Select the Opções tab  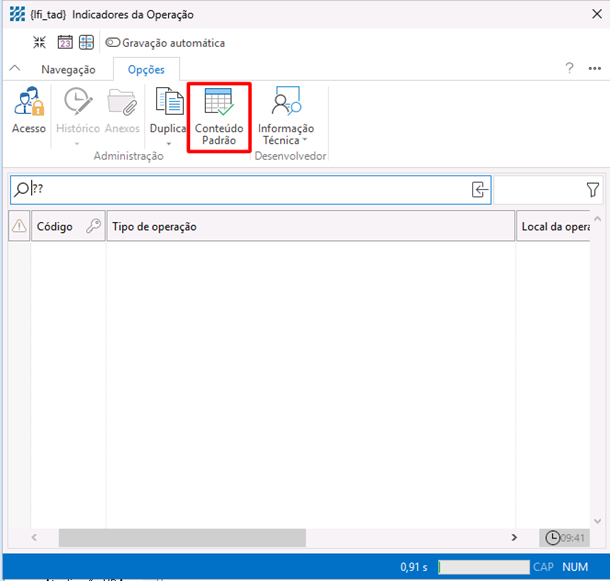146,69
